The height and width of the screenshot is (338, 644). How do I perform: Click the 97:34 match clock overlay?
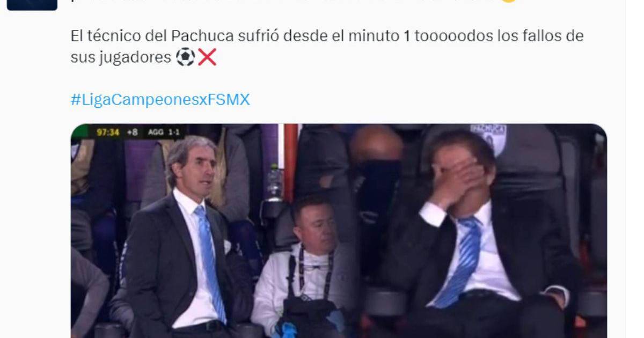coord(108,132)
